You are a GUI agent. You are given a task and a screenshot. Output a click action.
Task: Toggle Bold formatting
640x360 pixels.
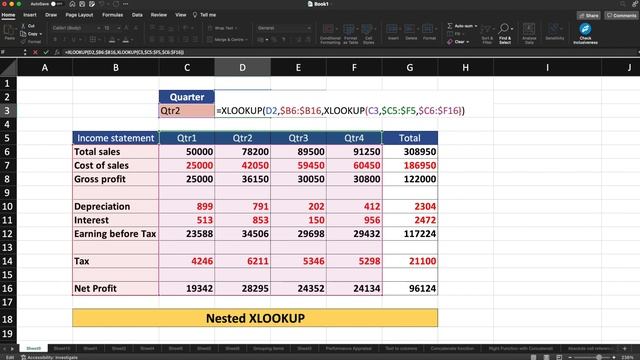55,40
